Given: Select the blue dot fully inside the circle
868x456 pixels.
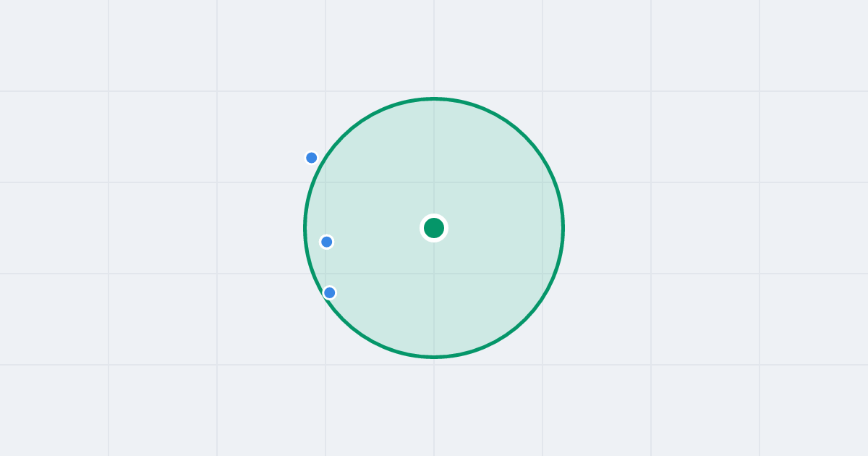Looking at the screenshot, I should click(x=327, y=242).
